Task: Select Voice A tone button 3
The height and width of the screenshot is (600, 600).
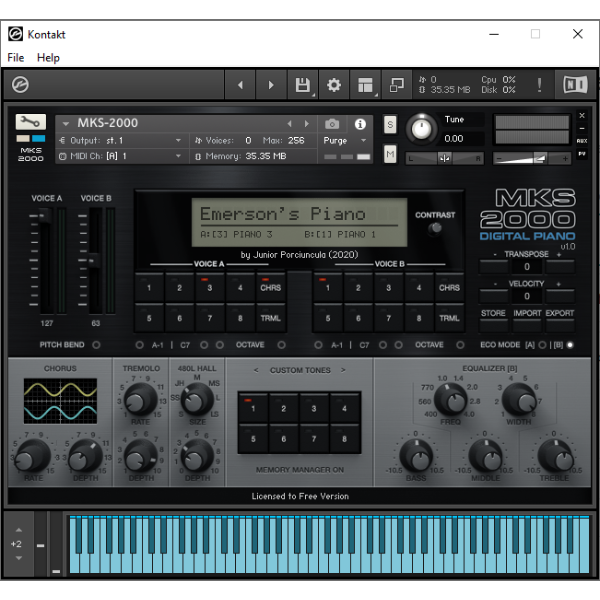Action: click(x=210, y=287)
